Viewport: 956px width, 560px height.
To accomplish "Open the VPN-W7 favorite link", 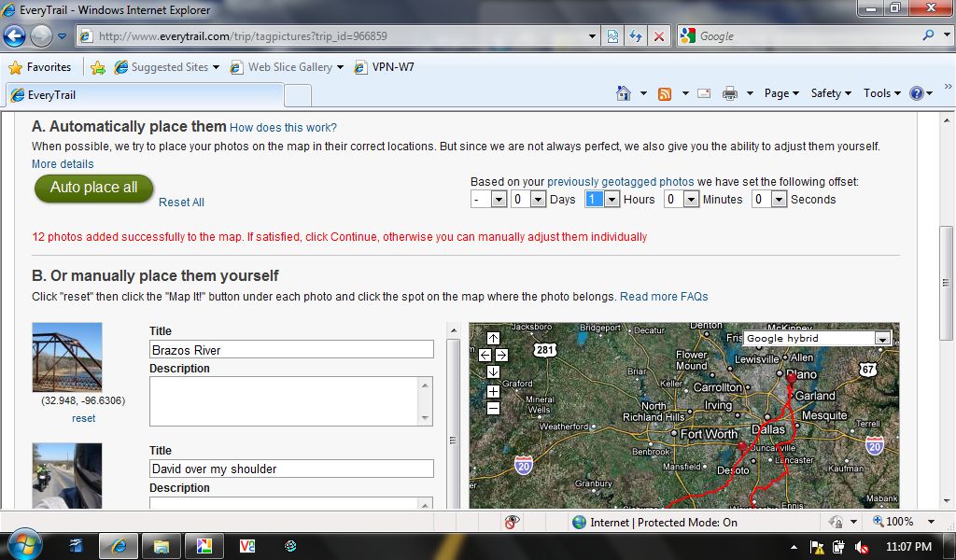I will coord(384,67).
